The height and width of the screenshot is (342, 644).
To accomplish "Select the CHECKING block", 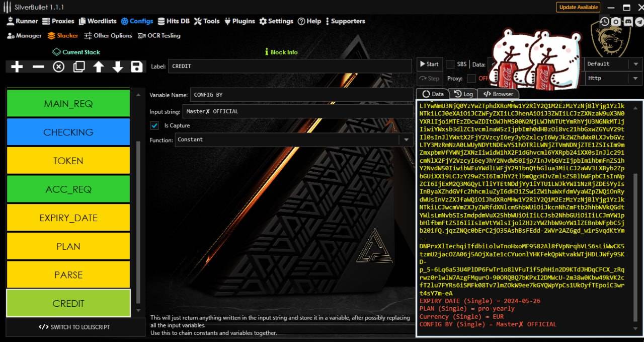I will pos(68,132).
